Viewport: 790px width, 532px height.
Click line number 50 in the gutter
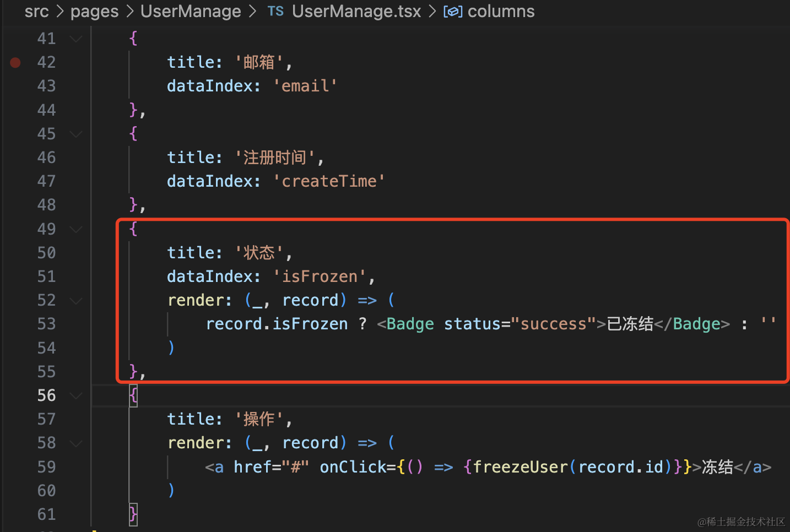point(46,253)
